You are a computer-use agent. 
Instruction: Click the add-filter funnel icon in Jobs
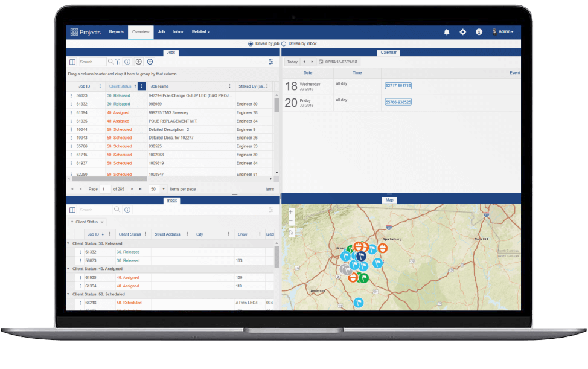(118, 62)
